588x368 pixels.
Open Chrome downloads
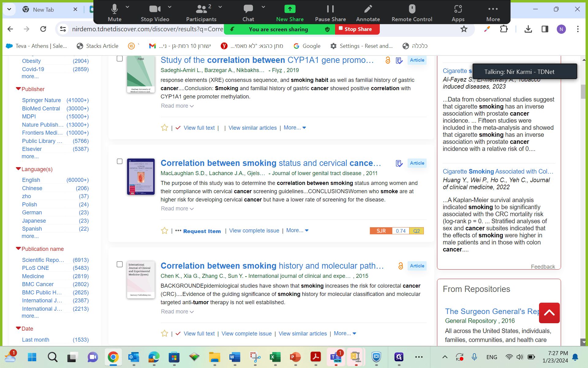(528, 29)
